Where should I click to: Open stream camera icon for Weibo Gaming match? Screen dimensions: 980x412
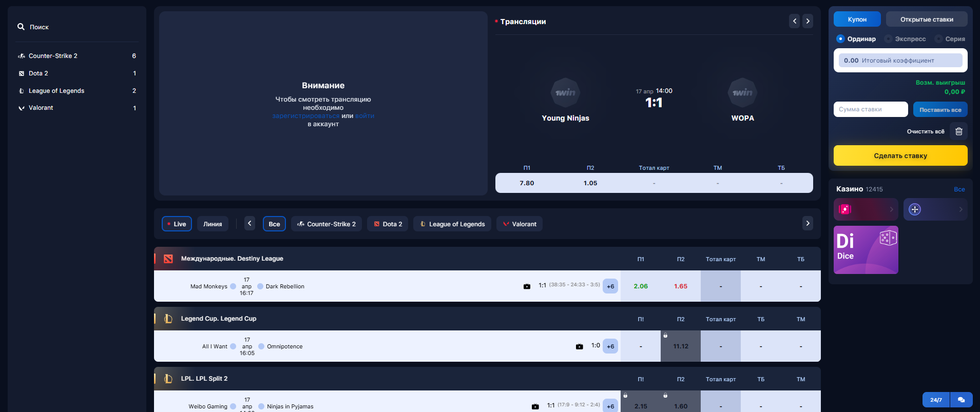pos(535,406)
